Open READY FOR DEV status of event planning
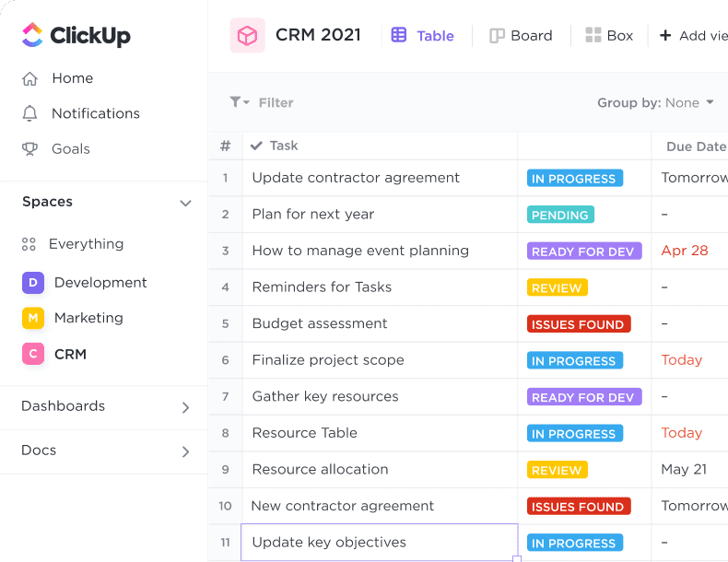Viewport: 728px width, 562px height. click(584, 252)
